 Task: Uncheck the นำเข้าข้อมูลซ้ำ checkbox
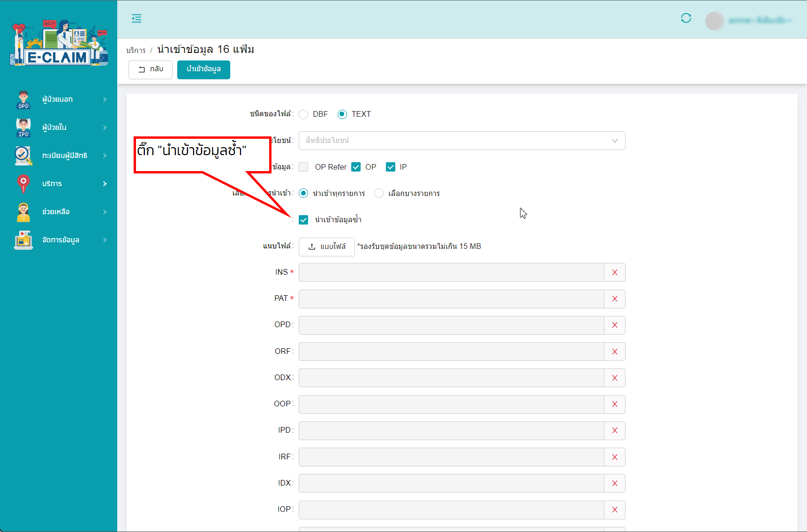[x=303, y=219]
